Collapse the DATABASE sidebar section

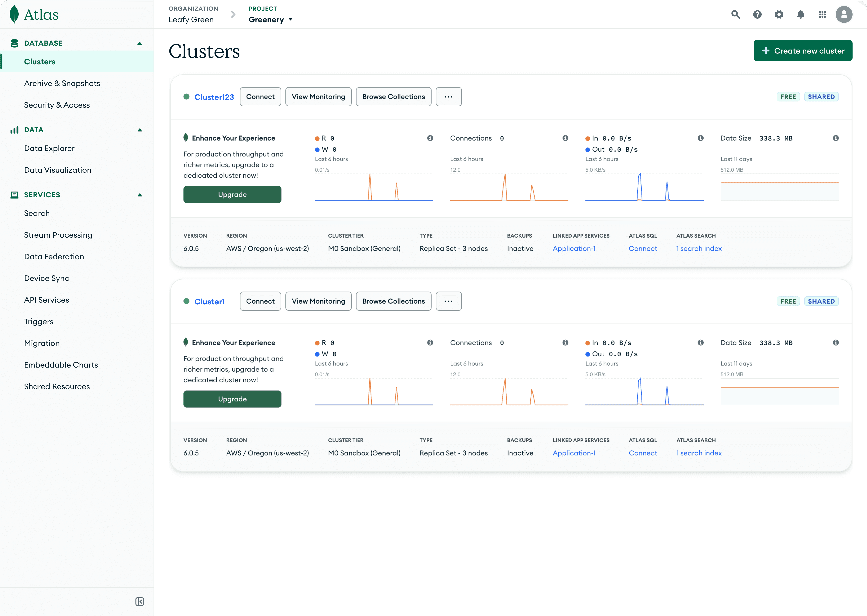coord(139,43)
